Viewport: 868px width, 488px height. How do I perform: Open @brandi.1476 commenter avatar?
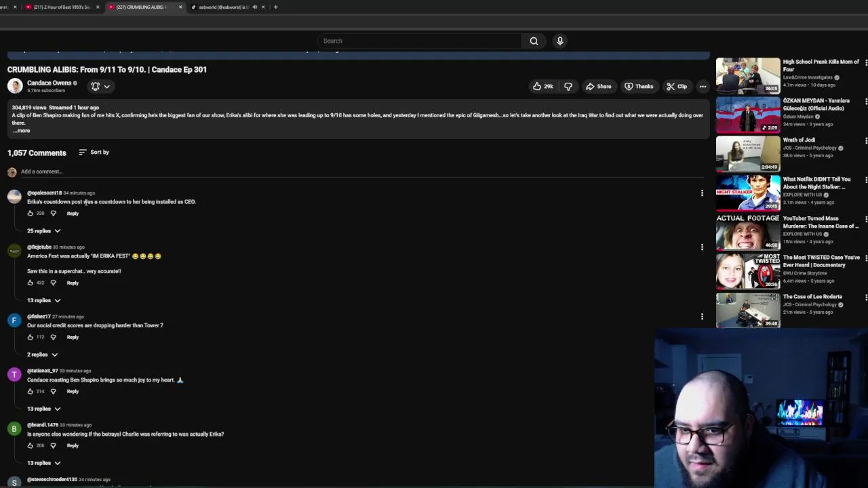(x=14, y=428)
